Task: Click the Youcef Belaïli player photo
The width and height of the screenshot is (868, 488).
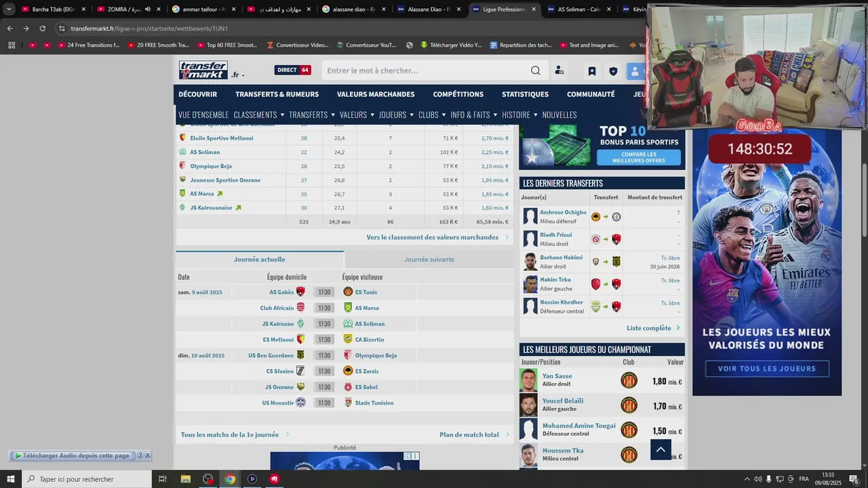Action: coord(528,405)
